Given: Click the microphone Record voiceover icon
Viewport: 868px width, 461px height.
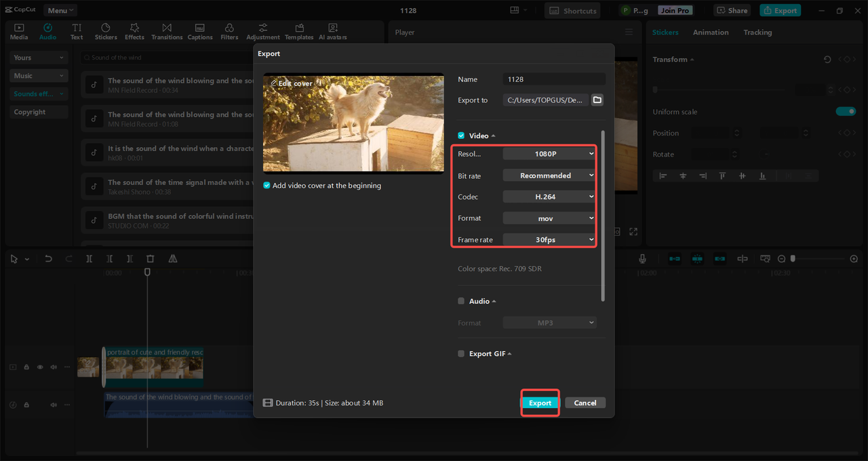Looking at the screenshot, I should [x=642, y=259].
